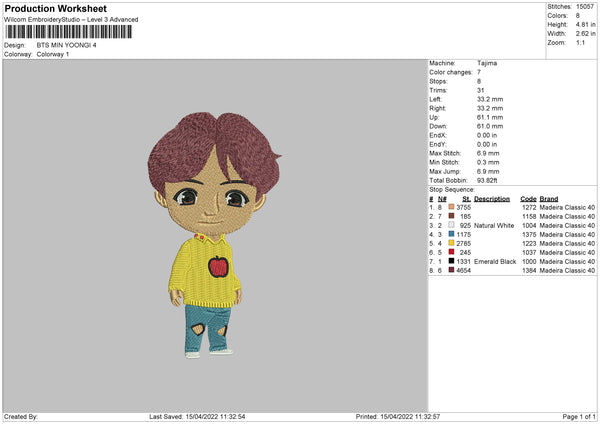
Task: Click the stitch count '2785' in row 5
Action: (x=463, y=243)
